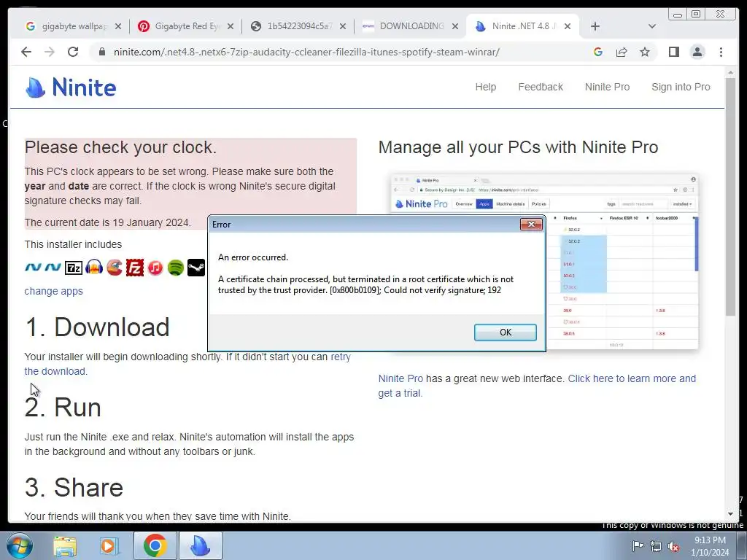This screenshot has width=747, height=560.
Task: Click OK in the Error dialog
Action: pos(505,332)
